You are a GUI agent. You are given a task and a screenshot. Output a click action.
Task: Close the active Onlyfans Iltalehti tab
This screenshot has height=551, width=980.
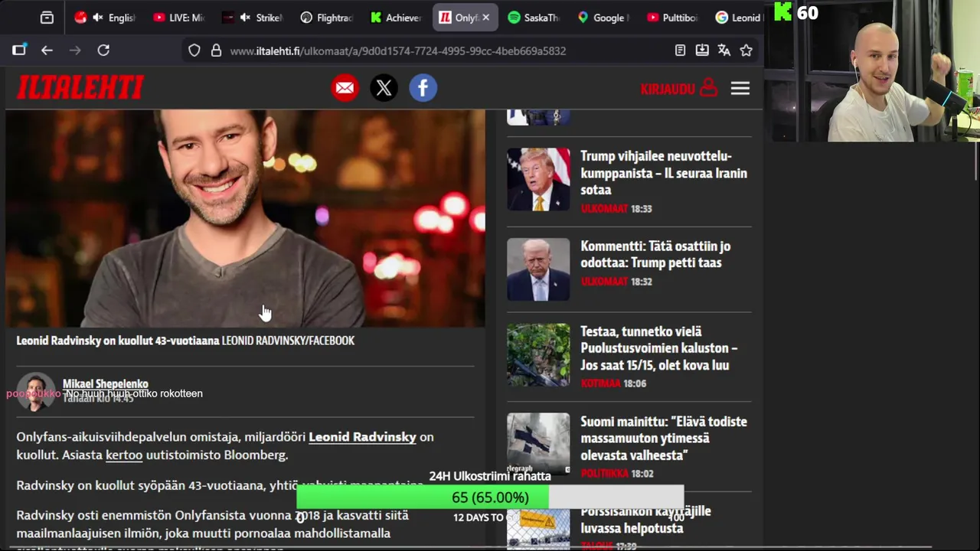(x=485, y=18)
